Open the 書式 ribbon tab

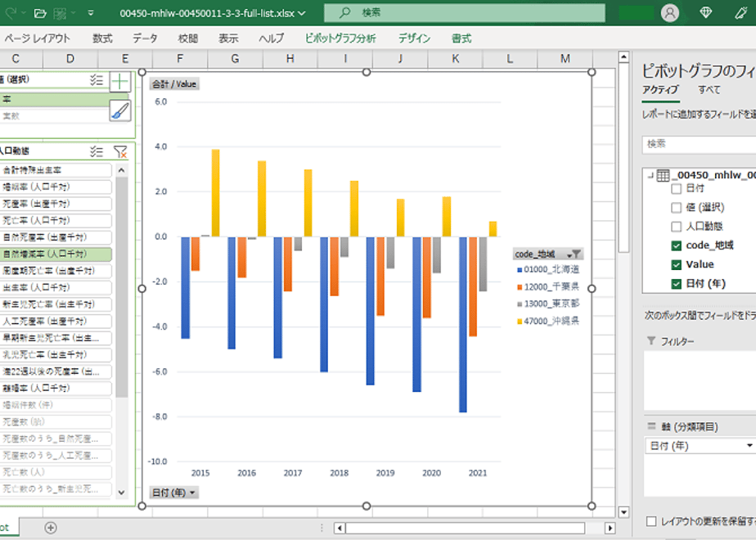point(461,38)
